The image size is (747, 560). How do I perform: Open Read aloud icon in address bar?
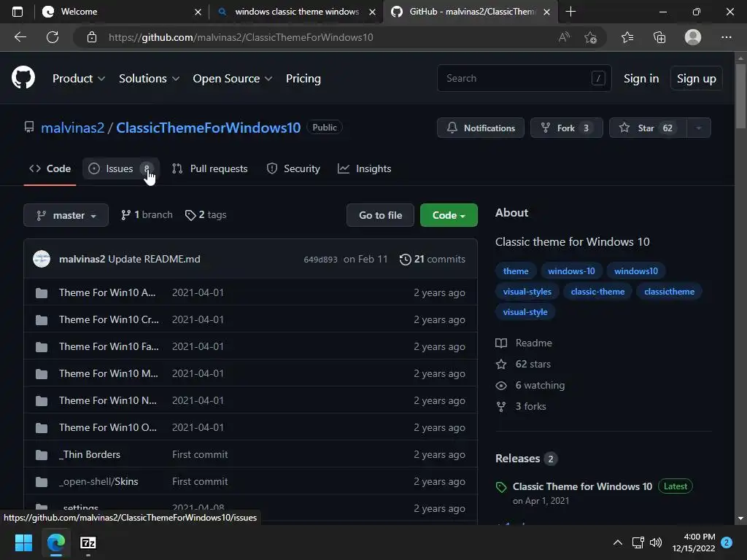pos(564,37)
